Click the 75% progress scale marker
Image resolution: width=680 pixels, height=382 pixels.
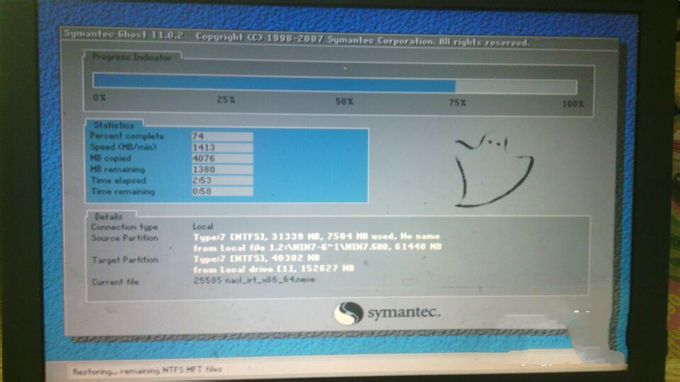(458, 103)
